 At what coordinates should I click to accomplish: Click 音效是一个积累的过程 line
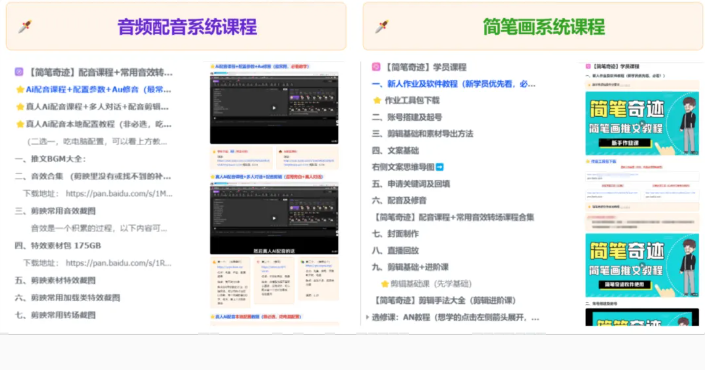point(99,228)
